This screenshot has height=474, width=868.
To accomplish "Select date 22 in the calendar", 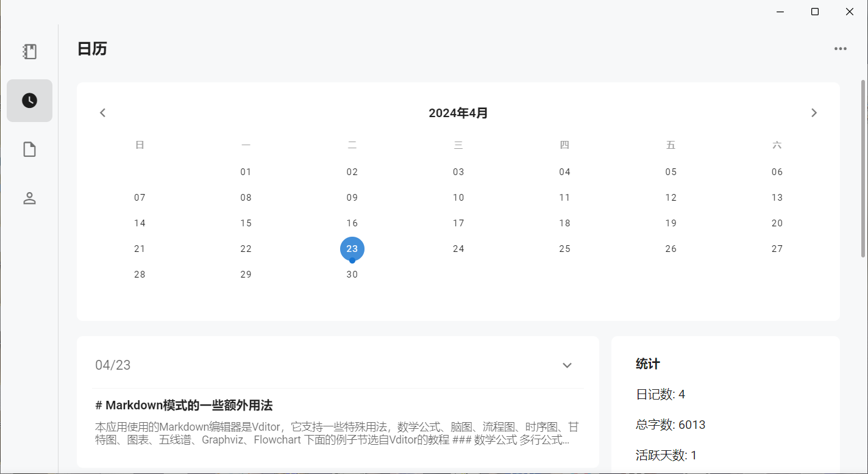I will pos(246,249).
